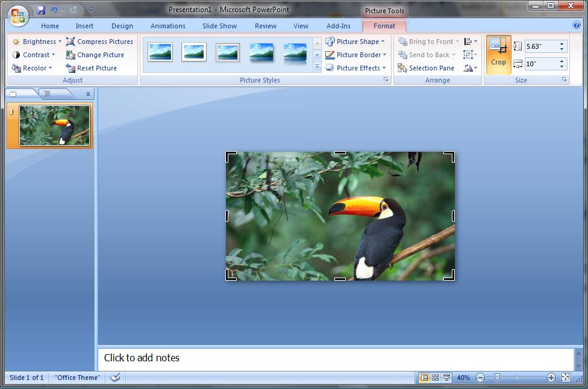Click the shape width field showing 10"

click(x=541, y=64)
